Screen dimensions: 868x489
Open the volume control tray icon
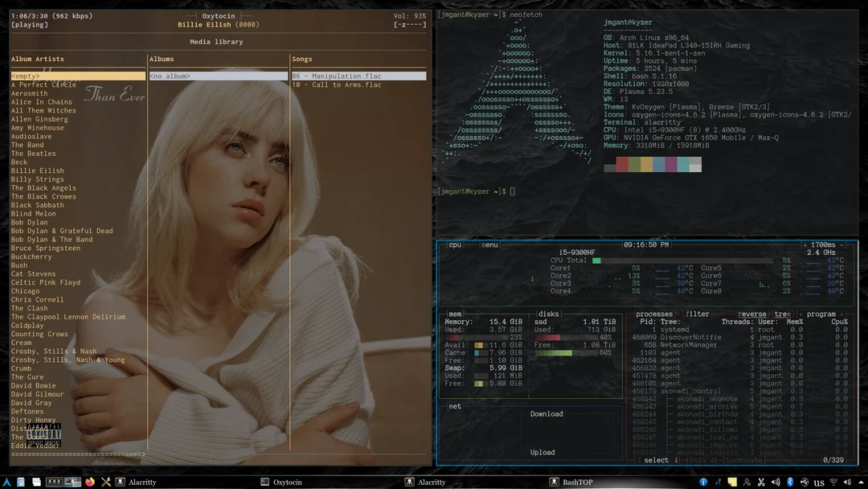tap(847, 482)
